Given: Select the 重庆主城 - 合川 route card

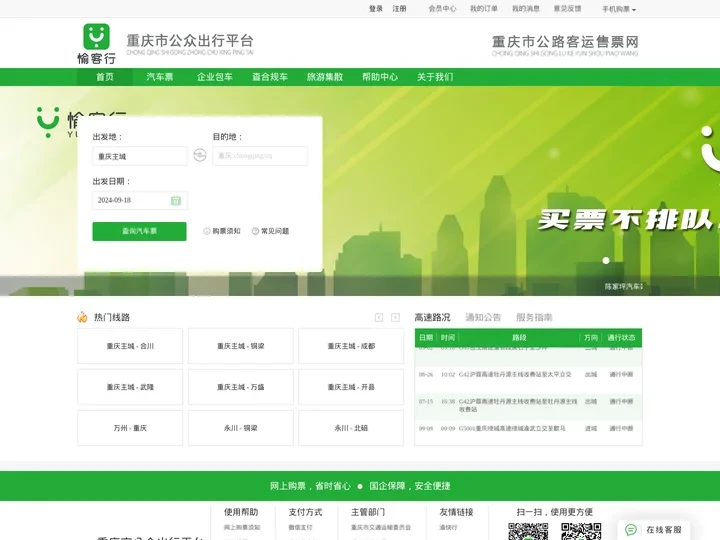Looking at the screenshot, I should (130, 346).
